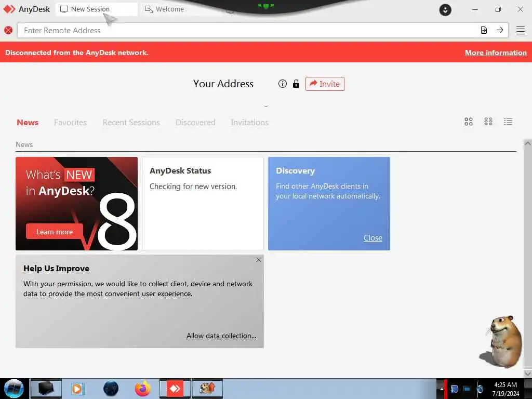Select the Favorites tab
The width and height of the screenshot is (532, 399).
tap(70, 123)
